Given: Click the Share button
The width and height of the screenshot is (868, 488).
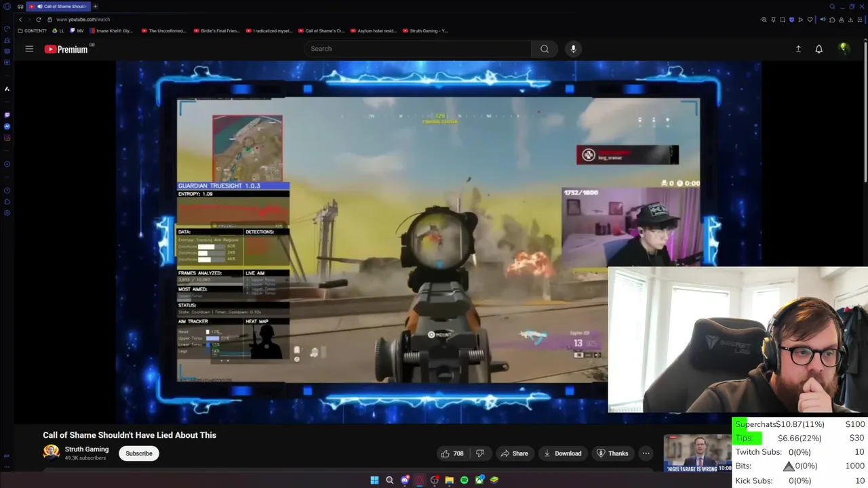Looking at the screenshot, I should click(x=514, y=453).
